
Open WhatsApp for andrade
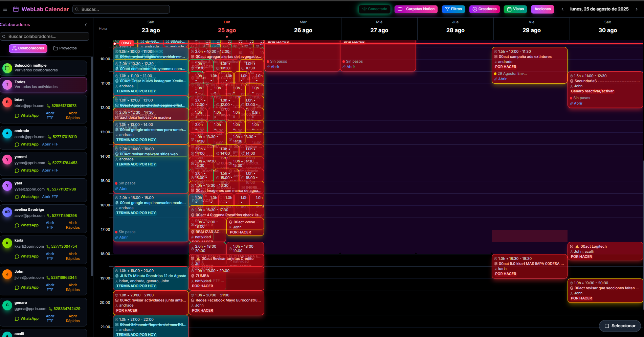point(27,144)
